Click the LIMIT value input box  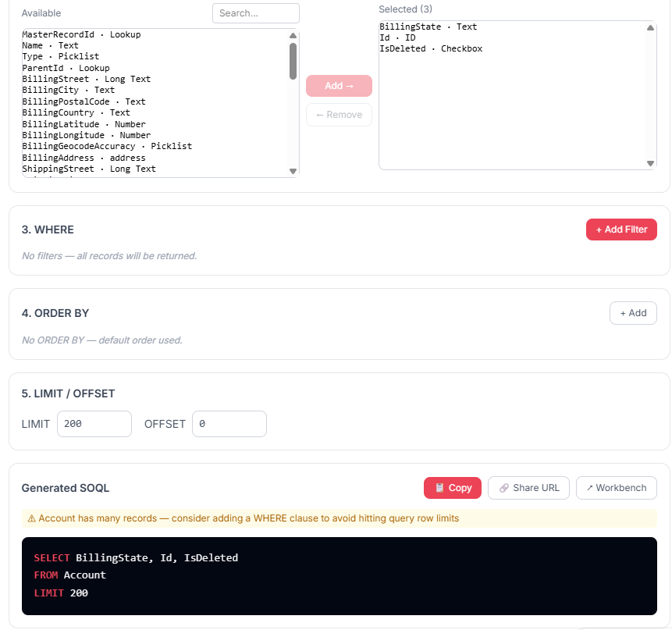pyautogui.click(x=94, y=423)
